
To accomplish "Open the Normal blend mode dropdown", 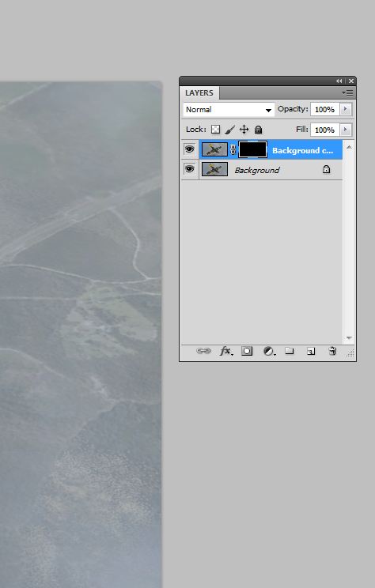I will [x=229, y=110].
